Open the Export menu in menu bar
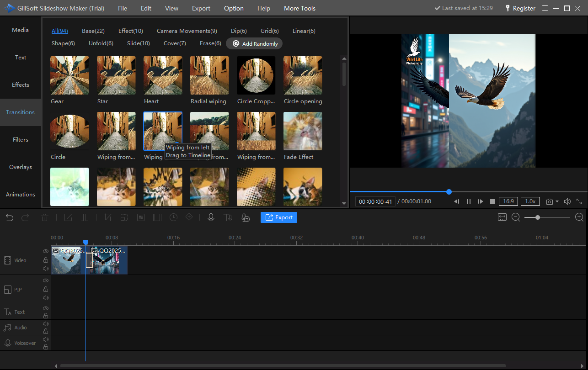 201,8
